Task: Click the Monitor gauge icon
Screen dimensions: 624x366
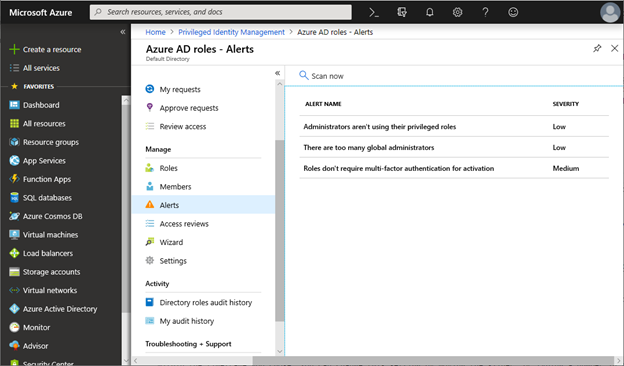Action: (14, 327)
